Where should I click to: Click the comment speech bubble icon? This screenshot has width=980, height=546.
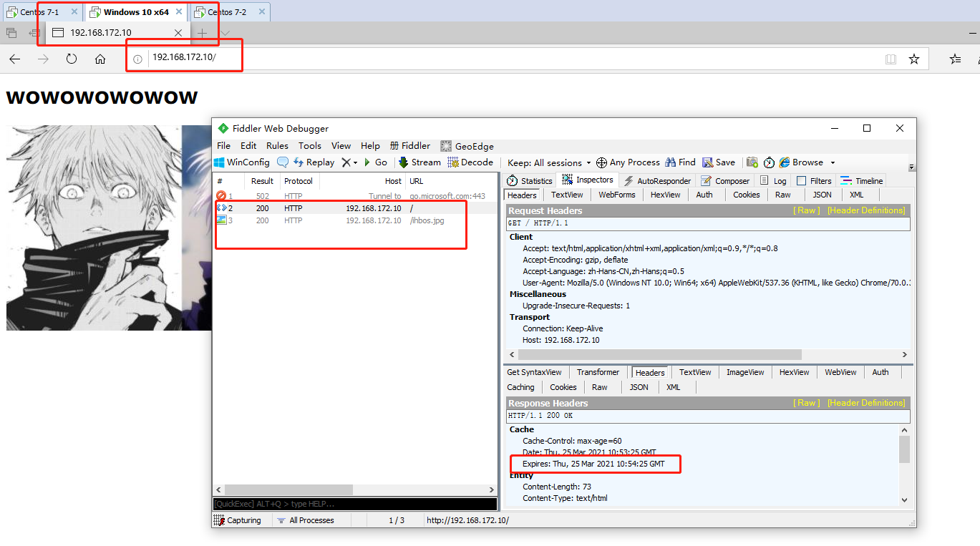(x=283, y=162)
